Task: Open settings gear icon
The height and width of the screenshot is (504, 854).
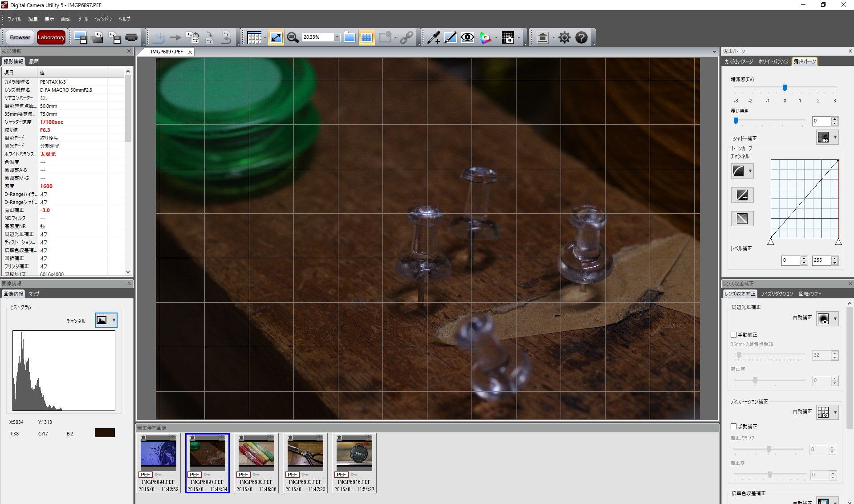Action: pos(564,37)
